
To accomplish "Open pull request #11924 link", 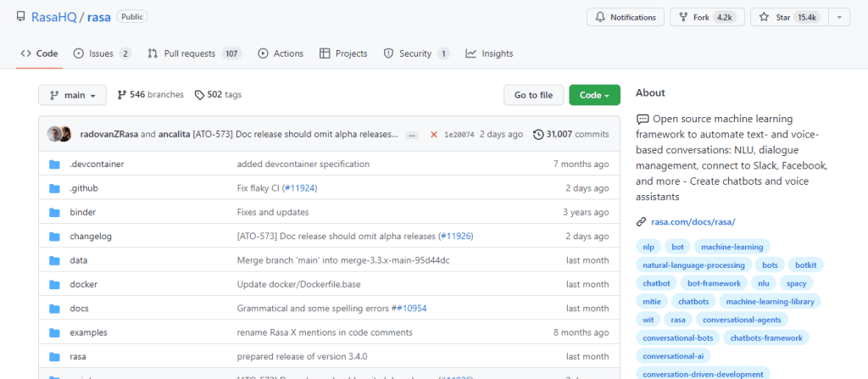I will 299,188.
